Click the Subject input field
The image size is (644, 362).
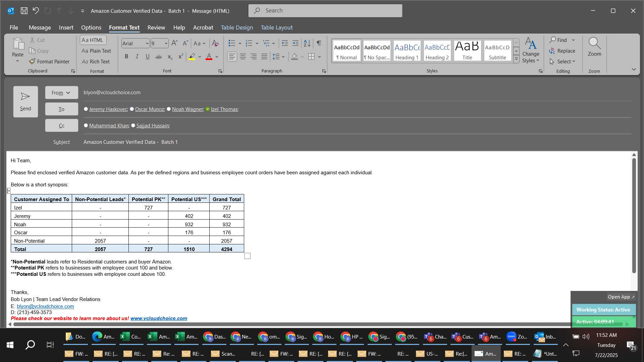click(x=357, y=142)
